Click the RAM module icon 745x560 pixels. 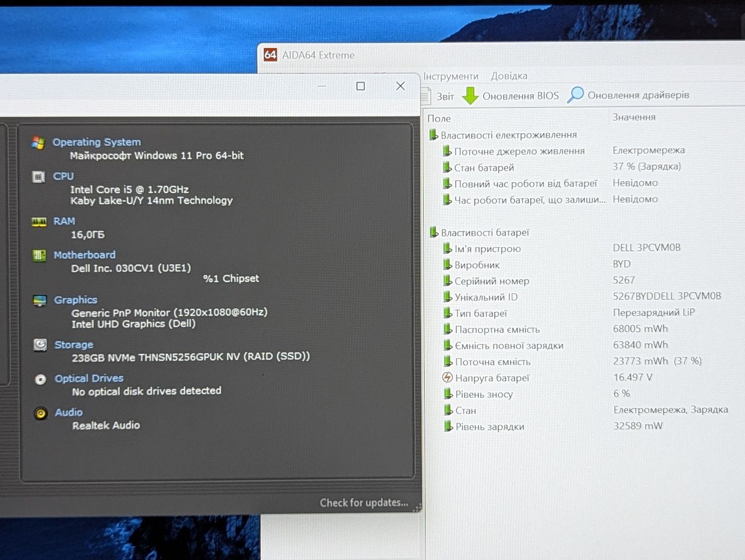(x=39, y=222)
